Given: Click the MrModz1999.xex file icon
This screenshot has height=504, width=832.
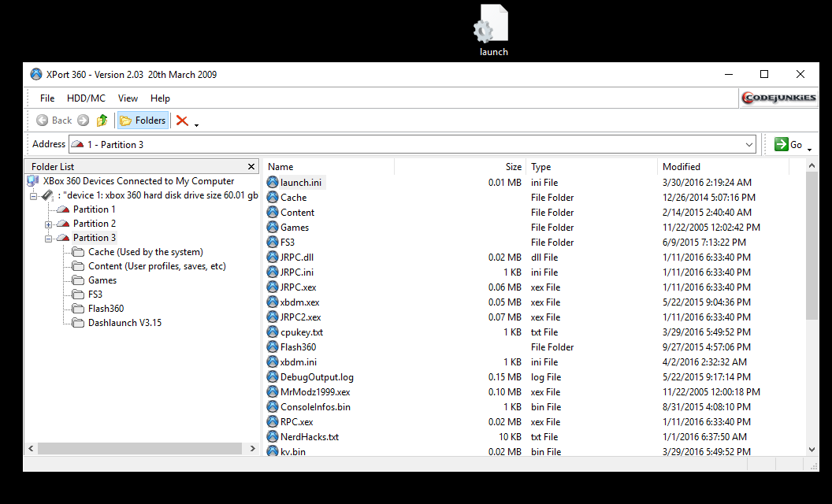Looking at the screenshot, I should click(x=272, y=391).
